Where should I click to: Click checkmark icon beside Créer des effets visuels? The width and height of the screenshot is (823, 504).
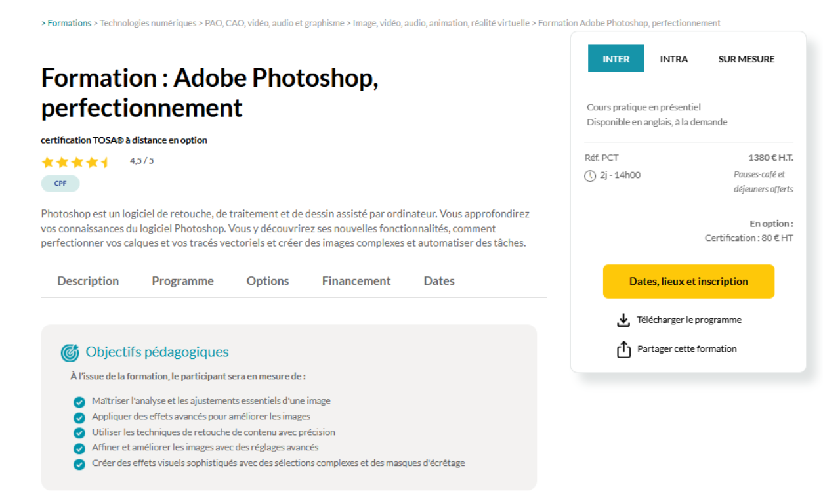point(79,465)
